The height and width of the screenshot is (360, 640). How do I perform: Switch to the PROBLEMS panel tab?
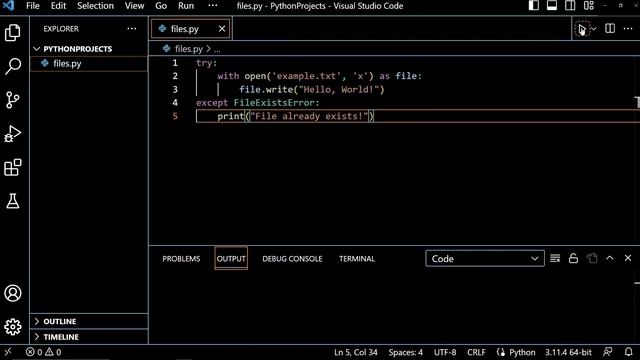181,259
